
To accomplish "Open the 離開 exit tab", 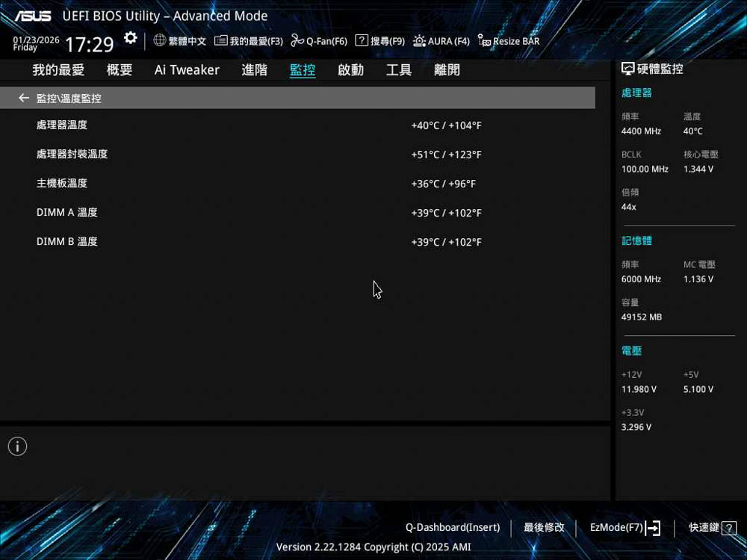I will click(x=447, y=70).
